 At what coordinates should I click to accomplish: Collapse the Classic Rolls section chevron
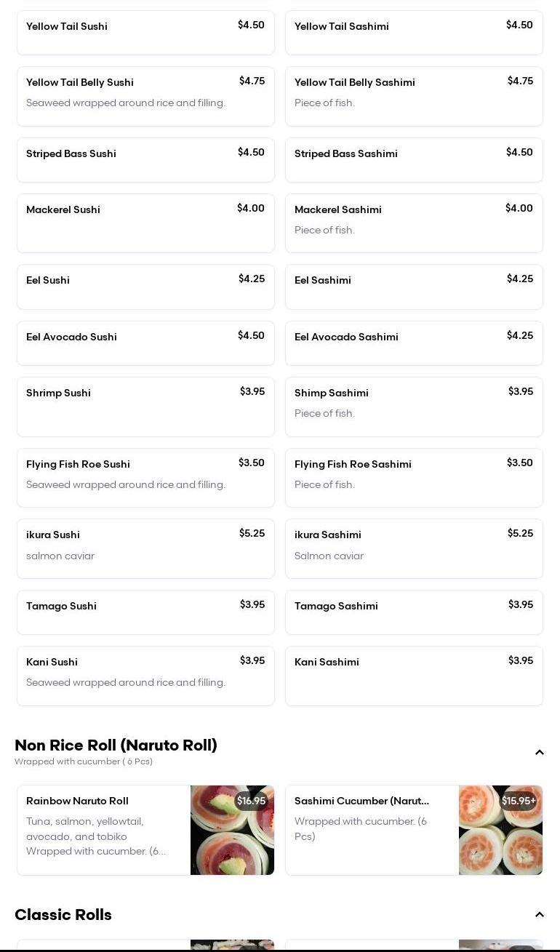click(x=540, y=915)
